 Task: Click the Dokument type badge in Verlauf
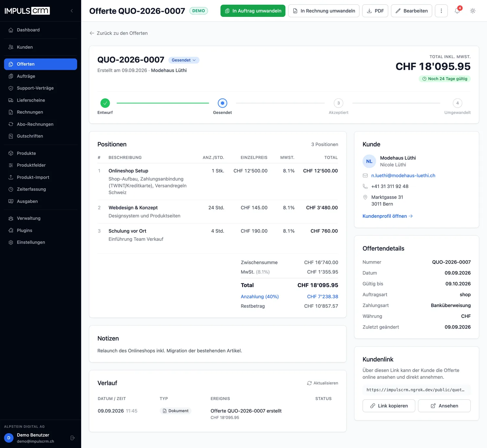[176, 411]
